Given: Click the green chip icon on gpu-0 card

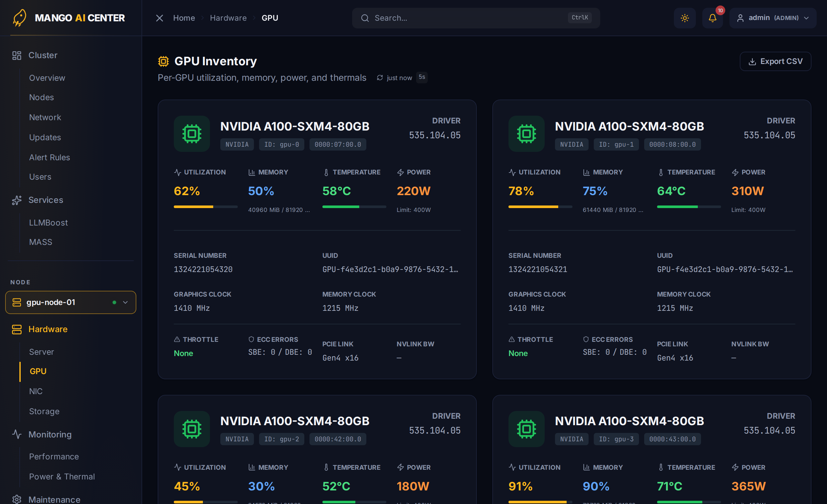Looking at the screenshot, I should coord(192,134).
